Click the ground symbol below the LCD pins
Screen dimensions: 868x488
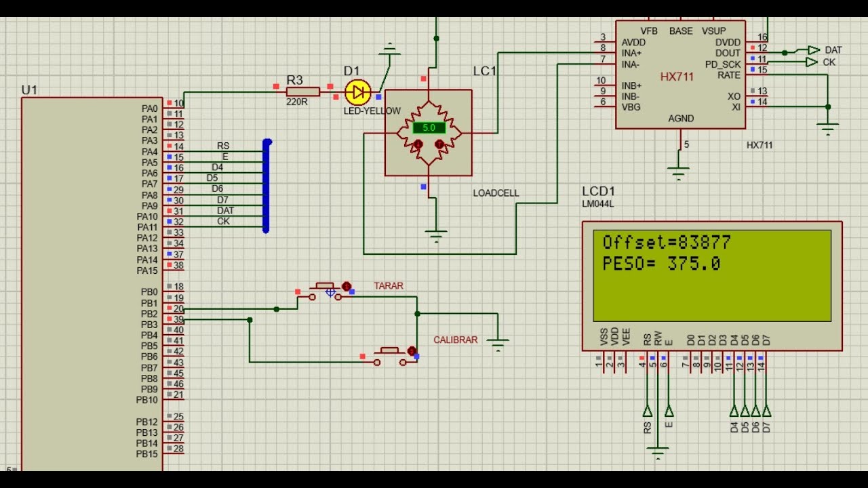pos(658,452)
